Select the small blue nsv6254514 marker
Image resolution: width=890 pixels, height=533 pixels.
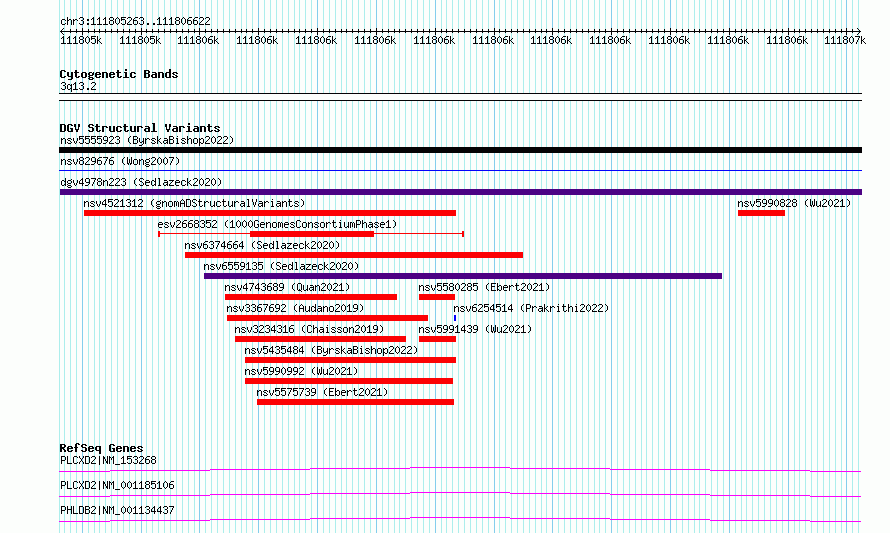pyautogui.click(x=455, y=318)
